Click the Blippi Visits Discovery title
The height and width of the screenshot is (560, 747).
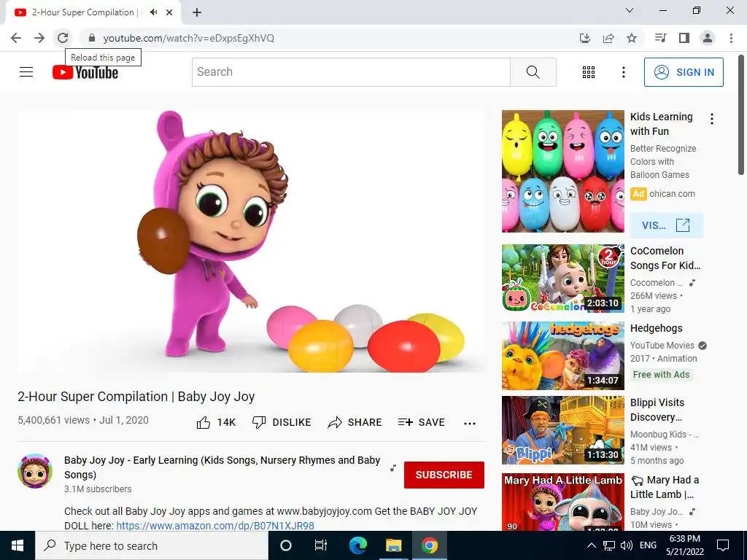coord(657,410)
